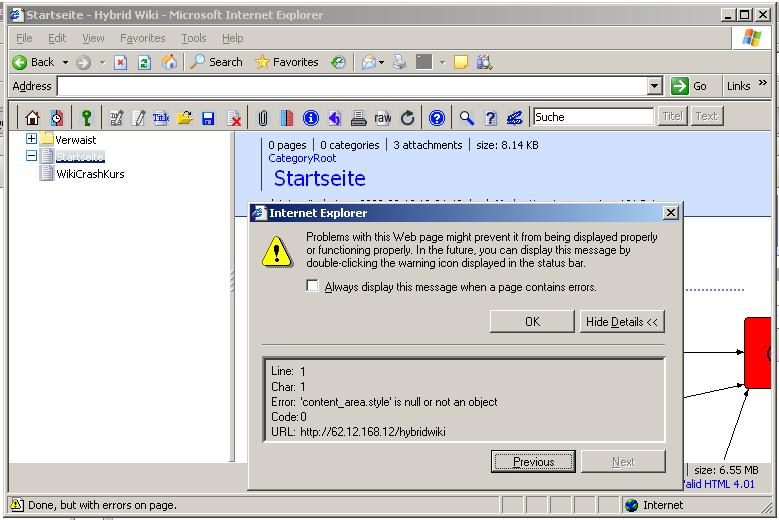Collapse the Startseite tree node
This screenshot has width=779, height=520.
click(x=32, y=156)
